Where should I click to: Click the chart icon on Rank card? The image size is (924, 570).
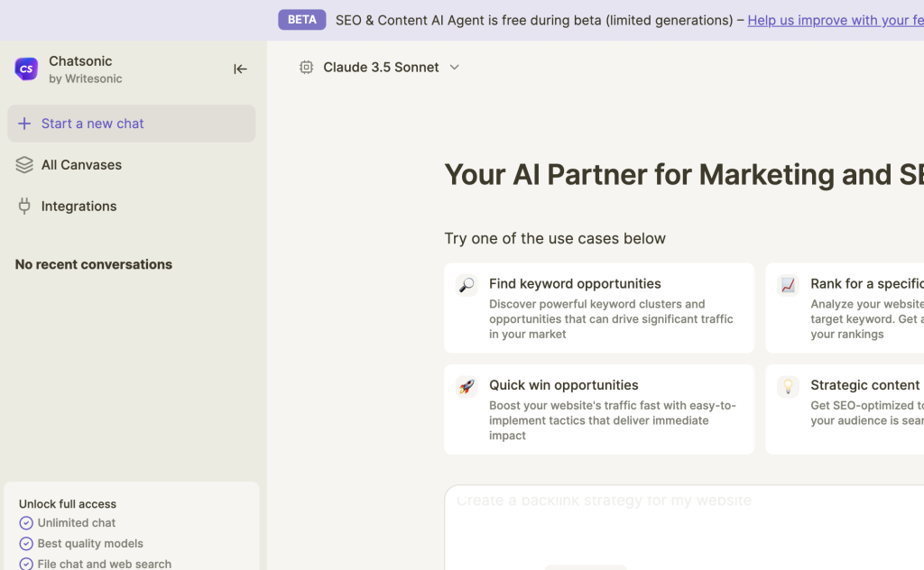coord(788,285)
